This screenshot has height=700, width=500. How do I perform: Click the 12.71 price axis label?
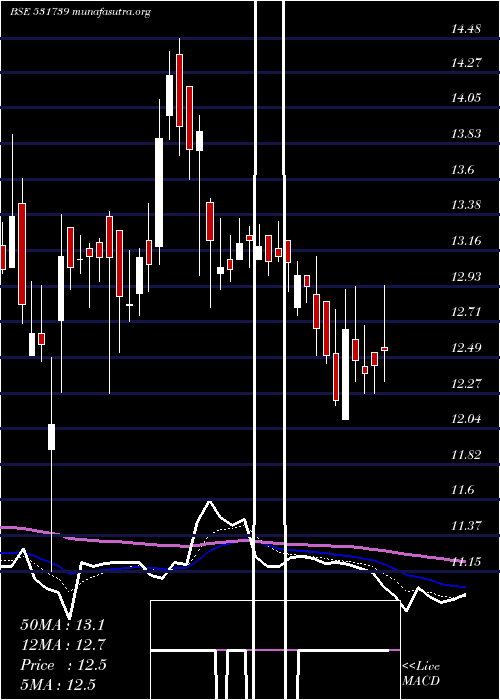pos(466,312)
